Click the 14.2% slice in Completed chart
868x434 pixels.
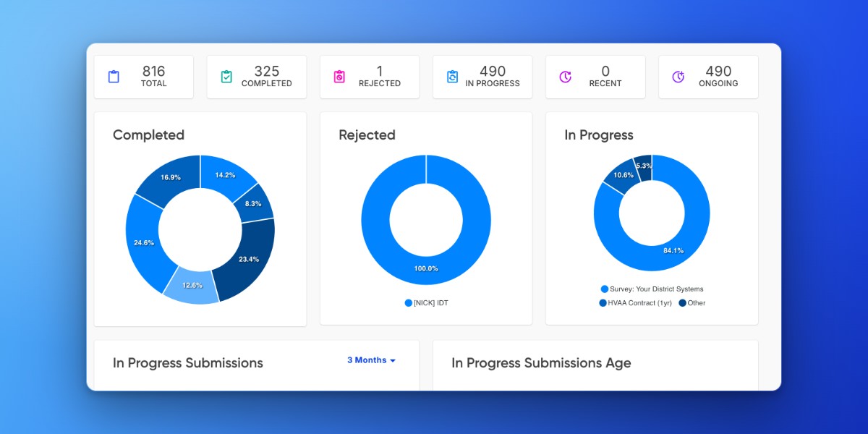coord(225,175)
